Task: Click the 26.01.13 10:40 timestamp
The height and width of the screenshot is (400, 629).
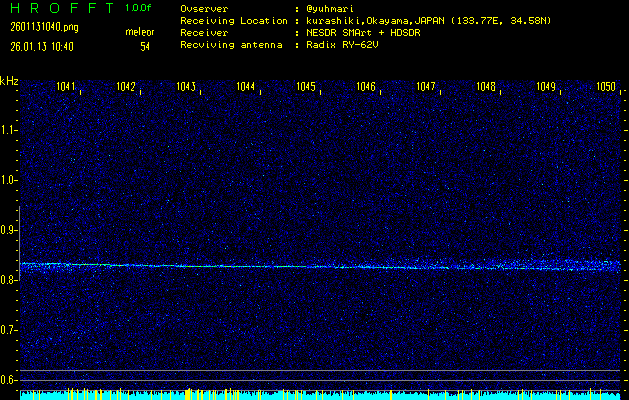Action: (x=40, y=46)
